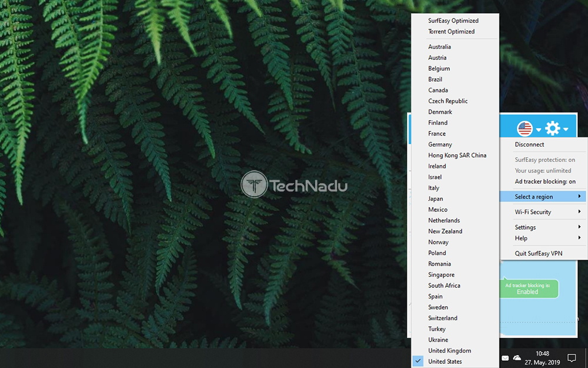Open the Help submenu
The image size is (588, 368).
click(x=544, y=238)
